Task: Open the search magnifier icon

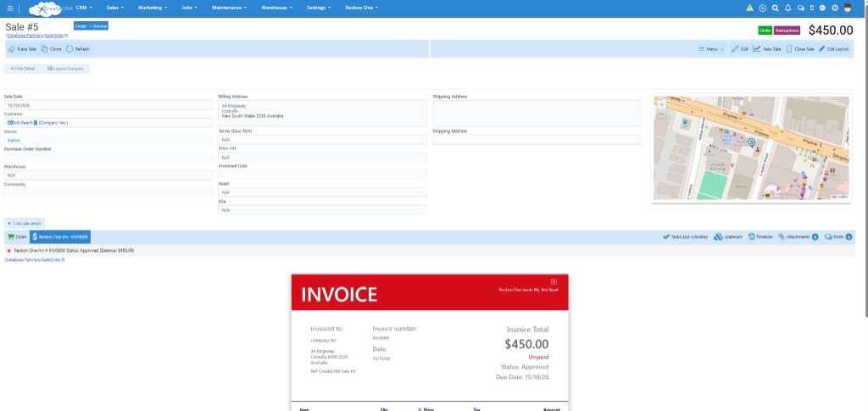Action: coord(776,8)
